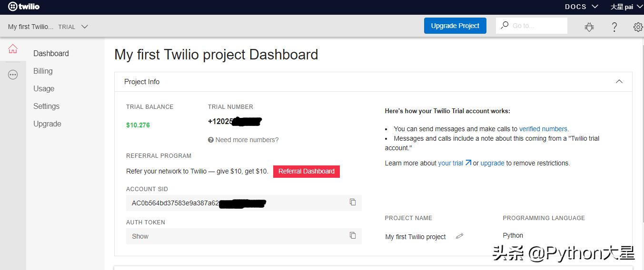Open the 大星 pai user menu
The image size is (644, 270).
pos(626,7)
